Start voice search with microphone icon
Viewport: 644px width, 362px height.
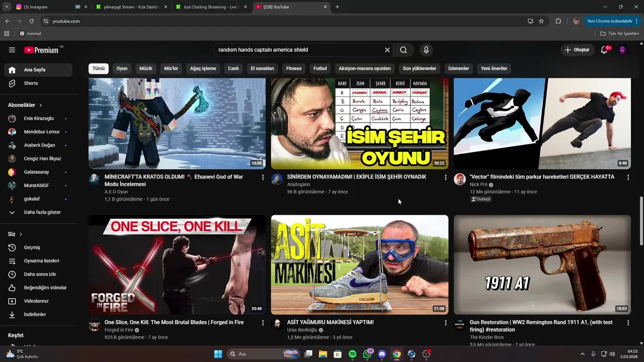[x=426, y=50]
